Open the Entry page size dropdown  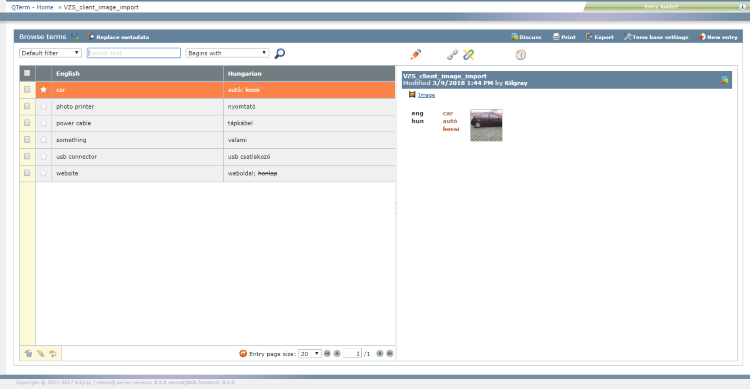[309, 354]
